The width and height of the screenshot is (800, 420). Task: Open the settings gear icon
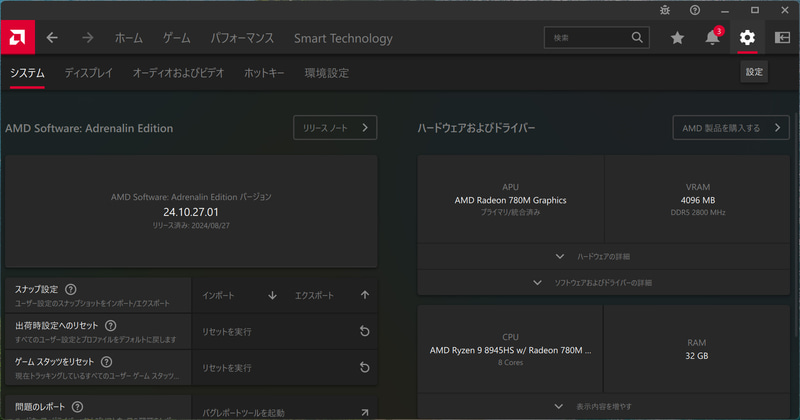coord(747,37)
